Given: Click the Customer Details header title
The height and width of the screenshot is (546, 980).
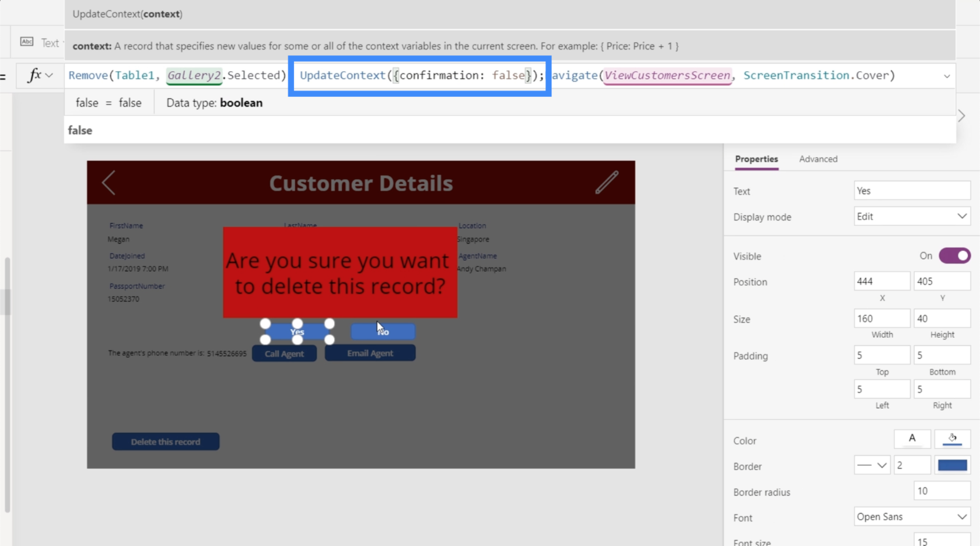Looking at the screenshot, I should 361,183.
